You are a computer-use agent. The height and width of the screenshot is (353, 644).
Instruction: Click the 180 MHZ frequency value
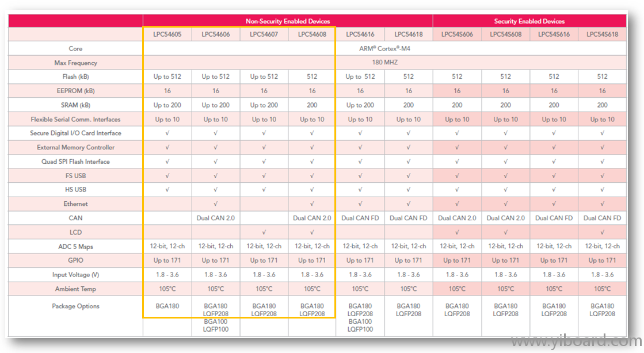[384, 63]
